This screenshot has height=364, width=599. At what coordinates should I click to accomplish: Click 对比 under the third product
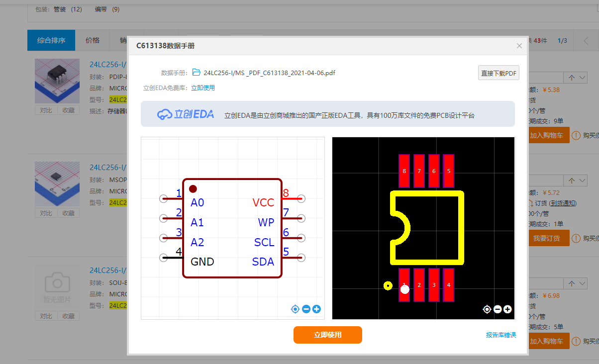point(46,316)
